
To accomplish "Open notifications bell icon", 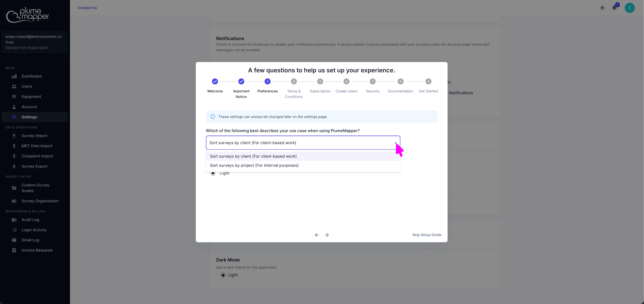I will [x=614, y=8].
